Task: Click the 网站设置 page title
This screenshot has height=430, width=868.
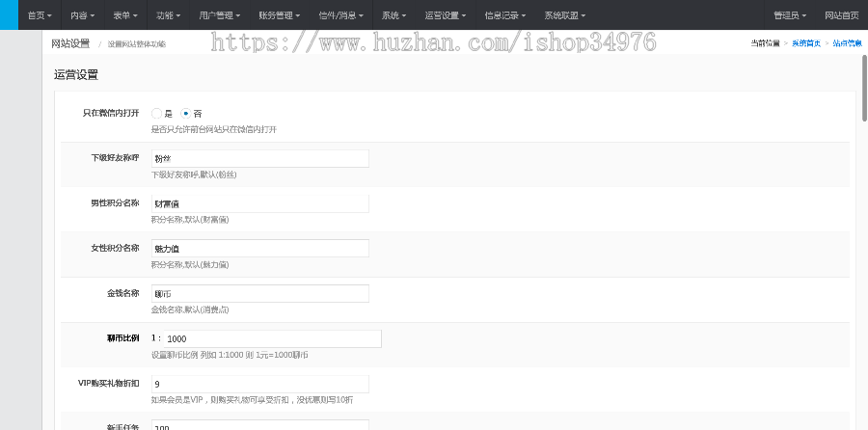Action: tap(70, 43)
